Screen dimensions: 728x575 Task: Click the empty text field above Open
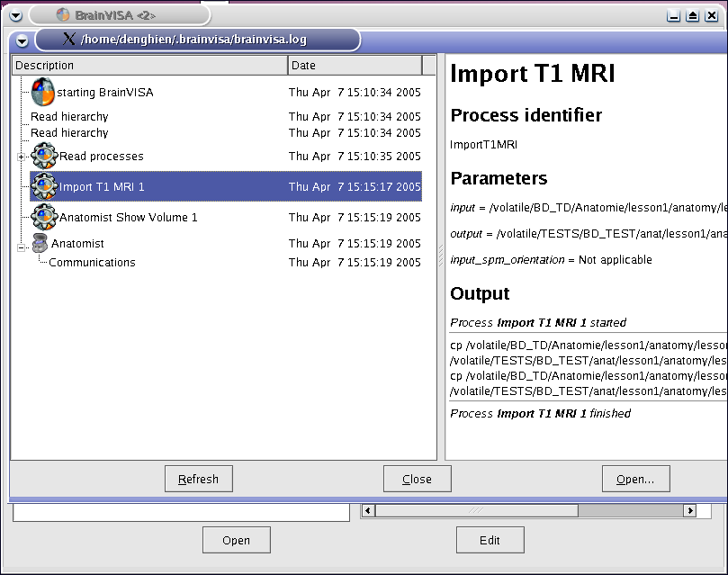coord(181,512)
